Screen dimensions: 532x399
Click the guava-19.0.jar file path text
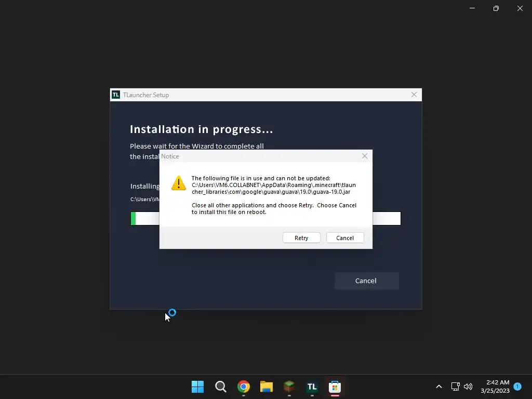point(274,188)
